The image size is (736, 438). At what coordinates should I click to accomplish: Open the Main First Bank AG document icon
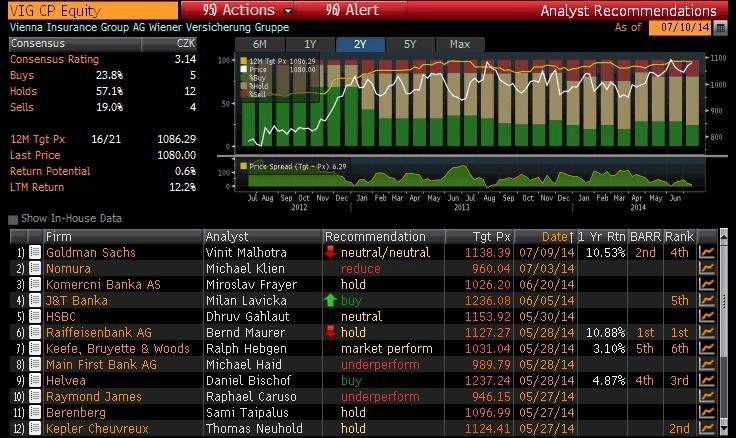point(35,364)
